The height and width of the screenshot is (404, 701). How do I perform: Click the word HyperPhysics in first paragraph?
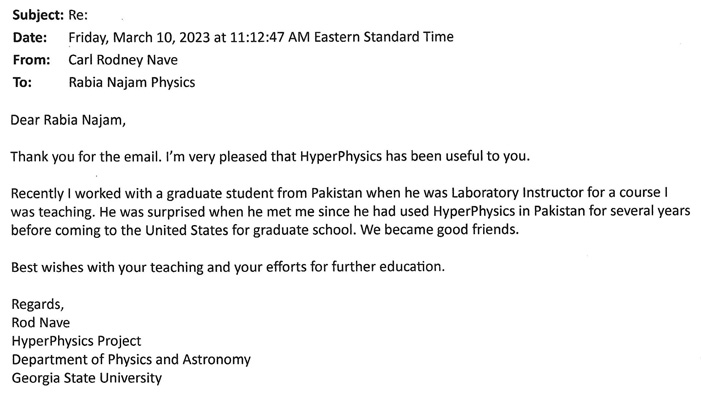coord(341,156)
